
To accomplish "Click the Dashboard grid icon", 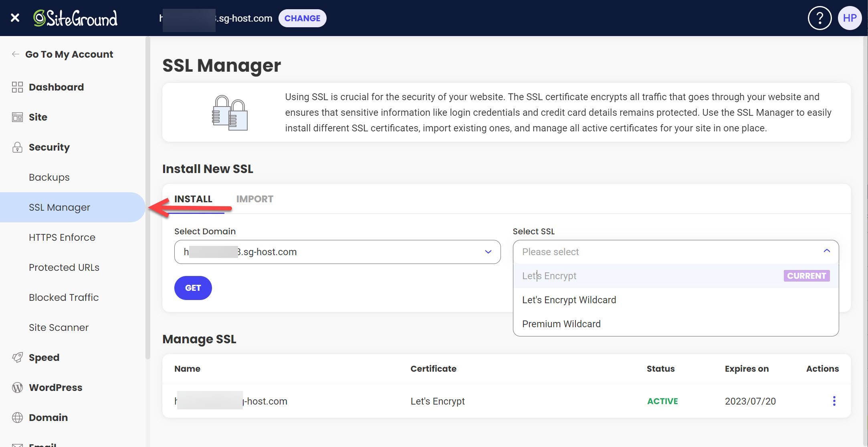I will pyautogui.click(x=17, y=87).
